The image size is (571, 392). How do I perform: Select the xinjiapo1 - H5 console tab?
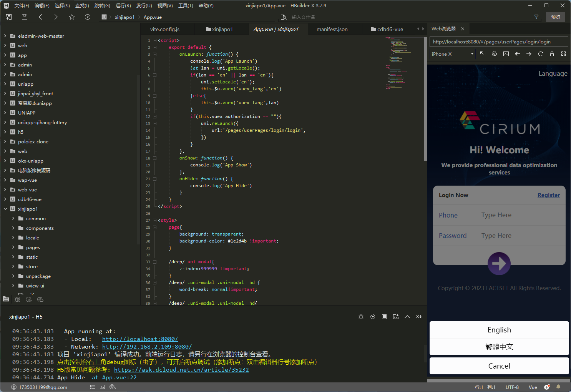click(x=26, y=317)
